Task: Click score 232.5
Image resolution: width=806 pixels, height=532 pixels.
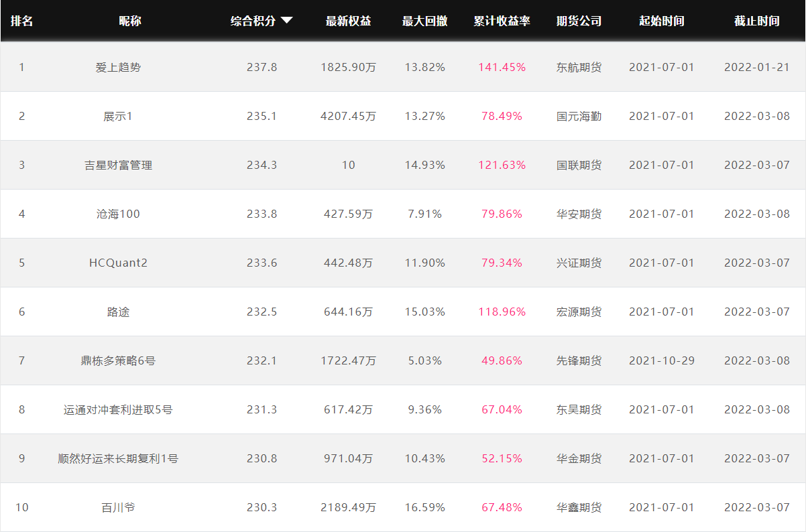Action: (262, 312)
